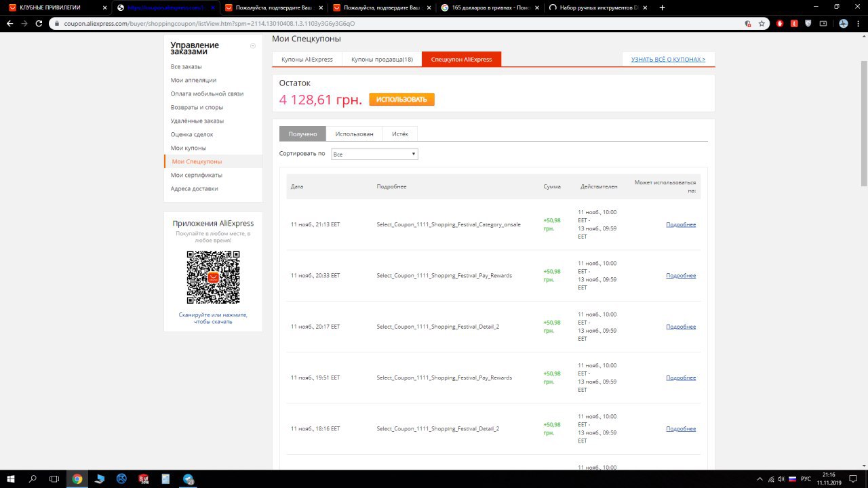Show hidden system tray icons
Image resolution: width=868 pixels, height=488 pixels.
(759, 479)
